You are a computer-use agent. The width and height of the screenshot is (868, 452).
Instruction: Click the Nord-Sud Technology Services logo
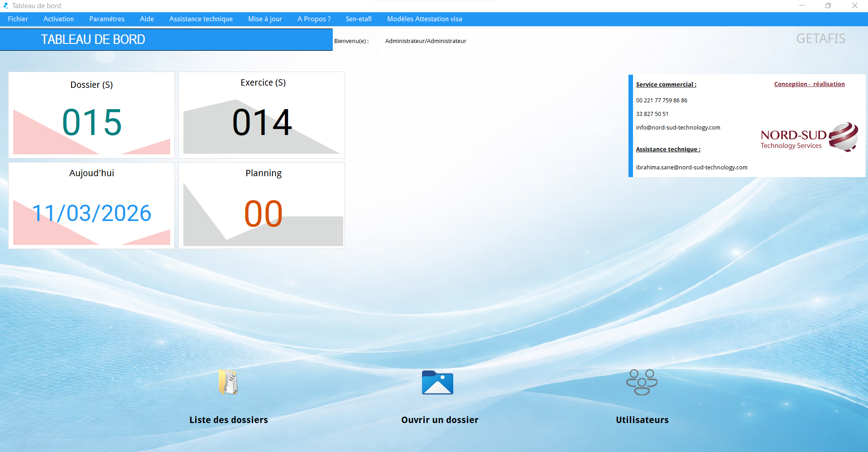[x=809, y=137]
